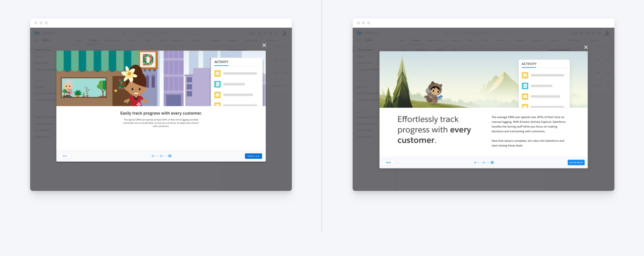Click the email icon directly under ACTIVITY in the storefront dialog
This screenshot has width=644, height=256.
click(217, 73)
